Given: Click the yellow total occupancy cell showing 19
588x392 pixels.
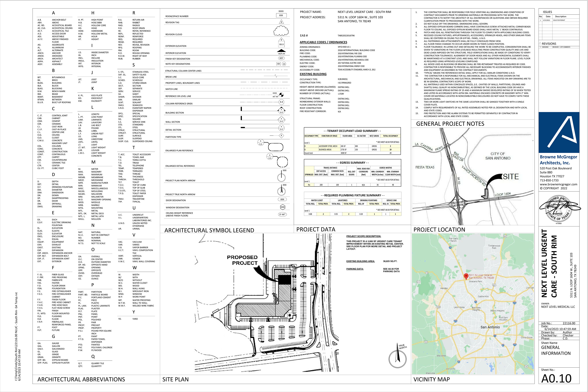Looking at the screenshot, I should point(390,149).
